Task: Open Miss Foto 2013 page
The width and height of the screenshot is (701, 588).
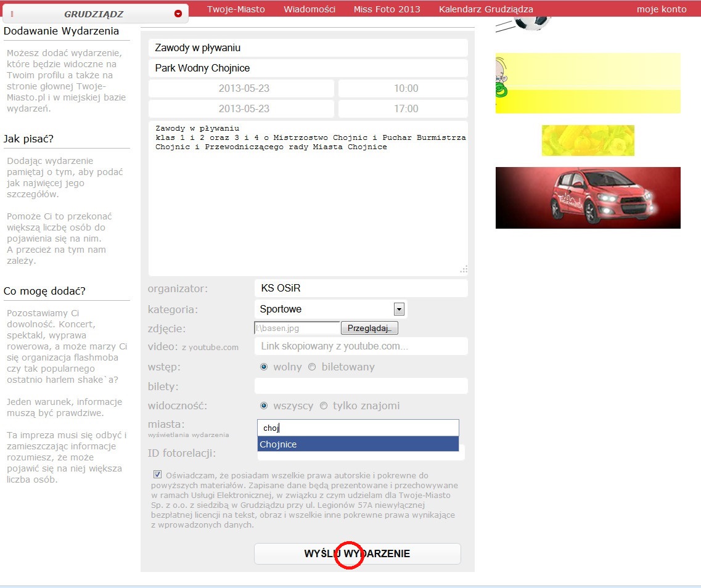Action: [387, 9]
